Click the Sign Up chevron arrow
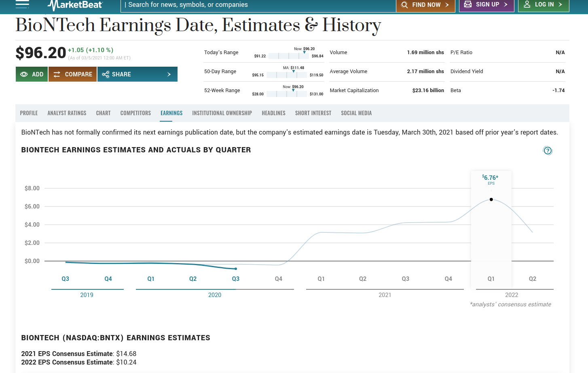Screen dimensions: 588x373 [506, 4]
